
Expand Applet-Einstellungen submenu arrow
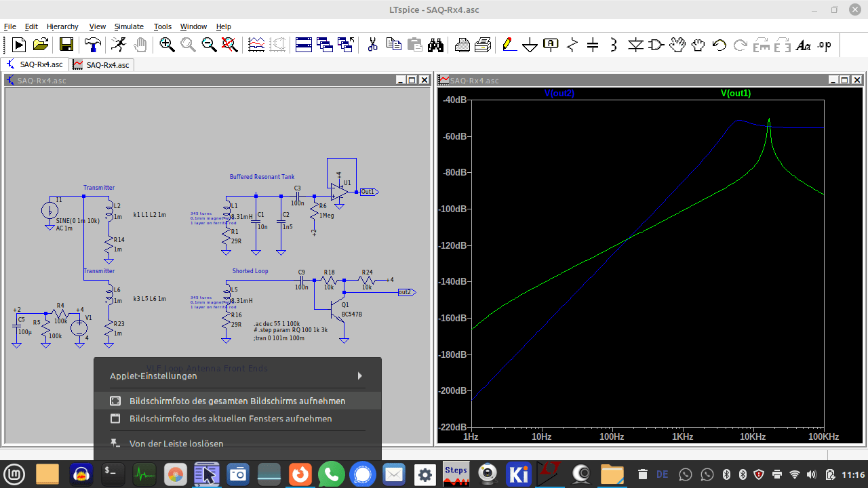[360, 375]
